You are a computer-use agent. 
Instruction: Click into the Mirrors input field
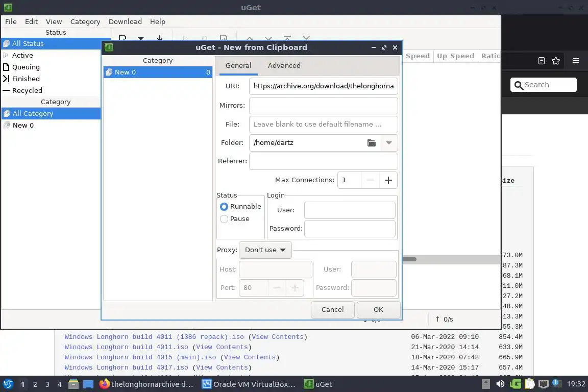[323, 106]
